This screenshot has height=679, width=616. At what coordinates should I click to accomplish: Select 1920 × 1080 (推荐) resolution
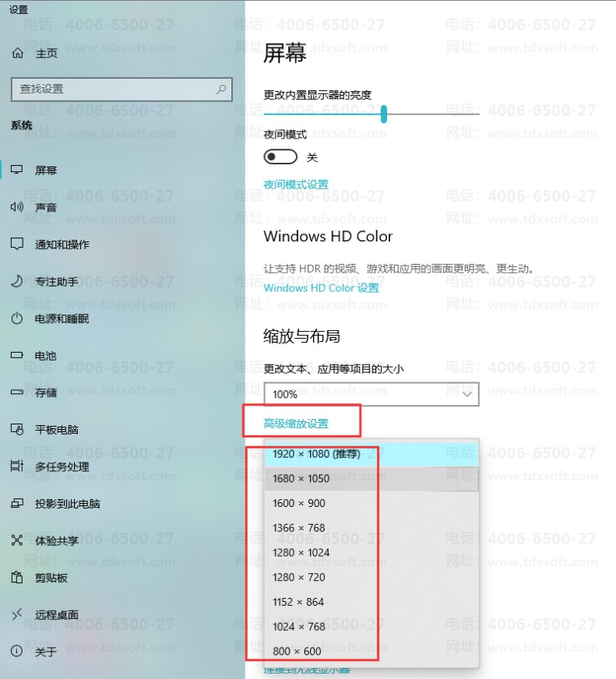(371, 454)
